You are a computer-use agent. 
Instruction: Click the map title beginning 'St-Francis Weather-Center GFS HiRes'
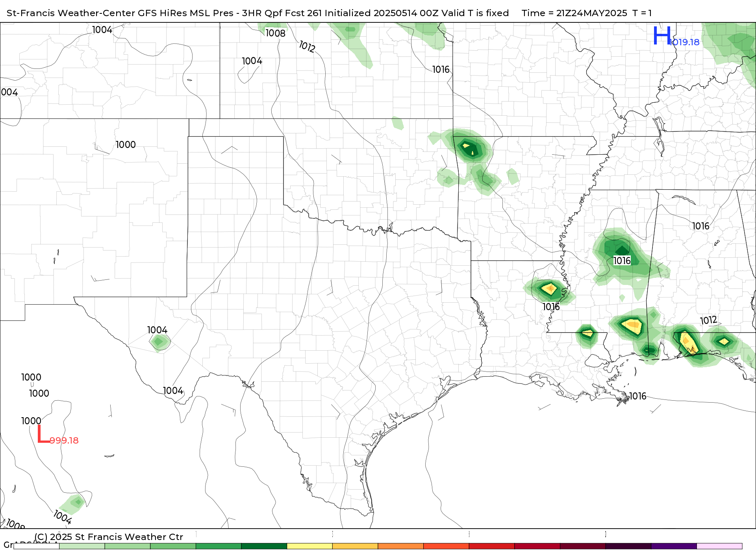point(258,13)
